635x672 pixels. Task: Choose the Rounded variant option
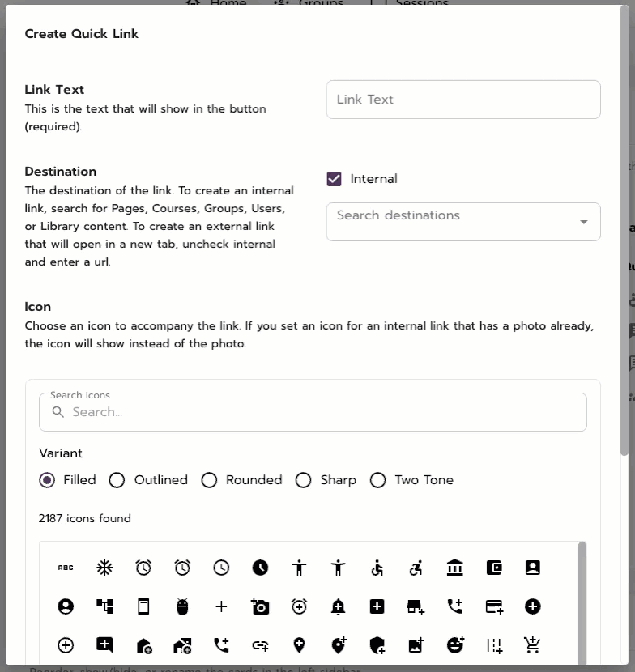pyautogui.click(x=209, y=480)
